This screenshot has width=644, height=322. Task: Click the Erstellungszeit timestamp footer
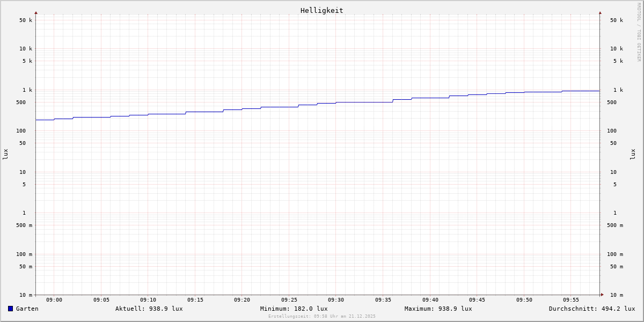pyautogui.click(x=321, y=317)
